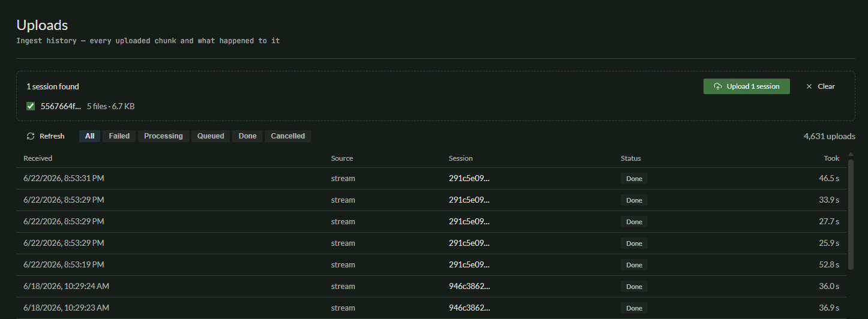The image size is (868, 319).
Task: Click the stream source in the 52.8 s row
Action: (x=343, y=264)
